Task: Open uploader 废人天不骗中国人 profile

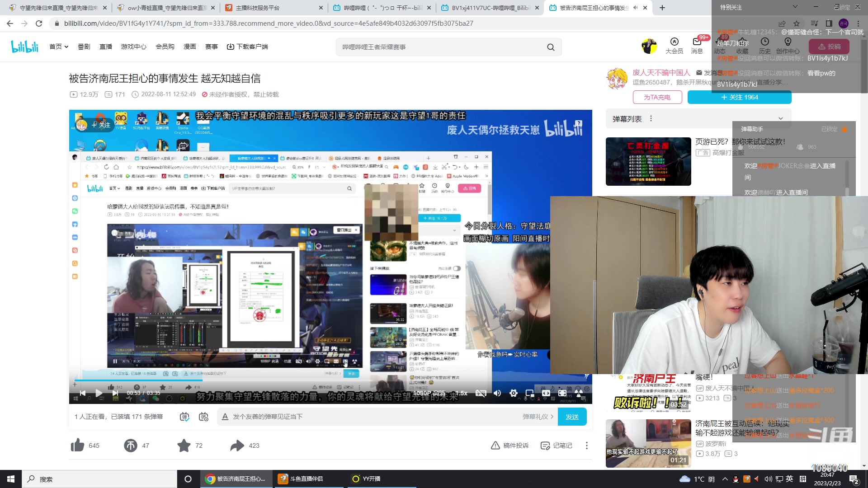Action: click(x=661, y=72)
